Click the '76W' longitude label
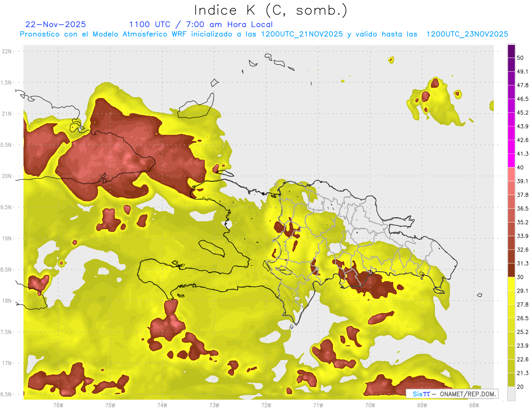The width and height of the screenshot is (532, 411). 58,405
